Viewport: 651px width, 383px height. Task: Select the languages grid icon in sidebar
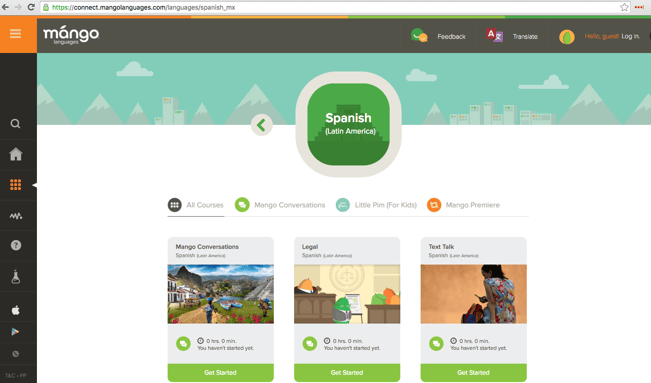16,184
